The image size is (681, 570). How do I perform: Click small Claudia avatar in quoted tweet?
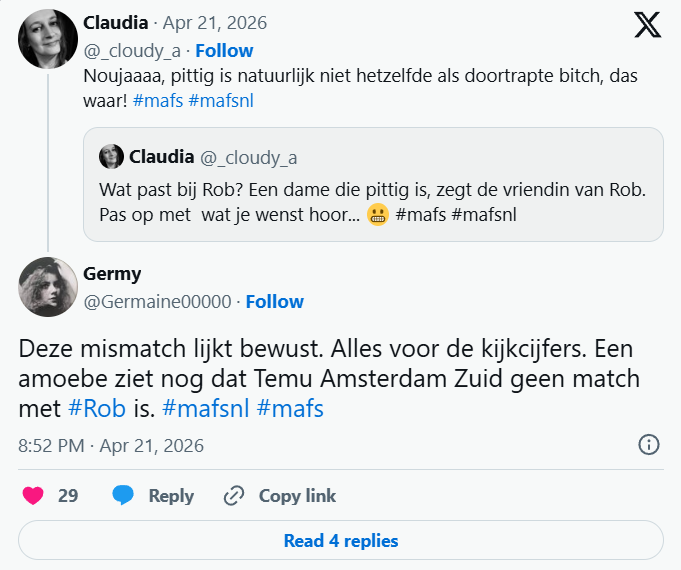[111, 157]
